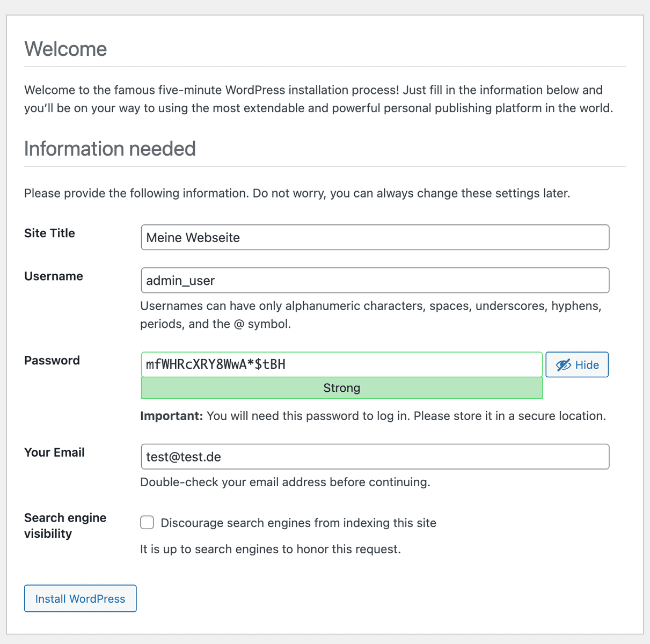Click 'Double-check your email address before continuing.' text
650x644 pixels.
(x=285, y=482)
